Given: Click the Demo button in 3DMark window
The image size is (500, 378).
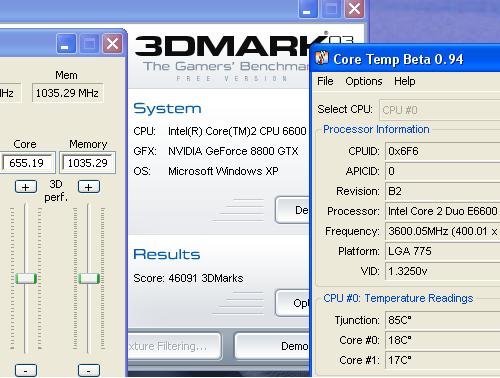Looking at the screenshot, I should 272,346.
